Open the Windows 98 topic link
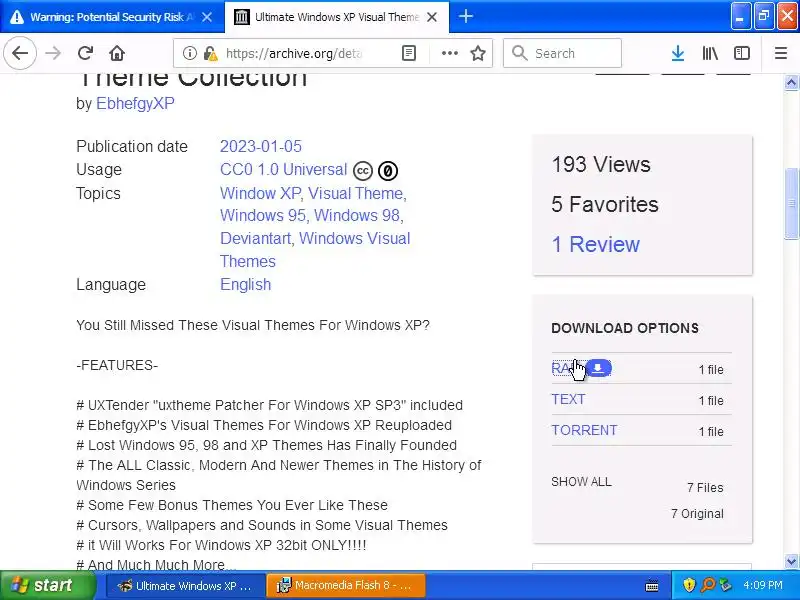This screenshot has height=600, width=800. [357, 215]
